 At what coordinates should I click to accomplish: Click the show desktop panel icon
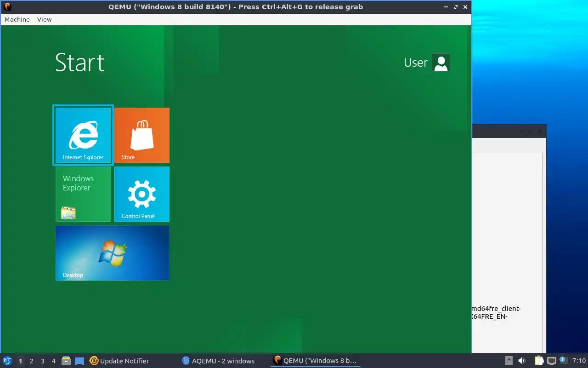79,361
